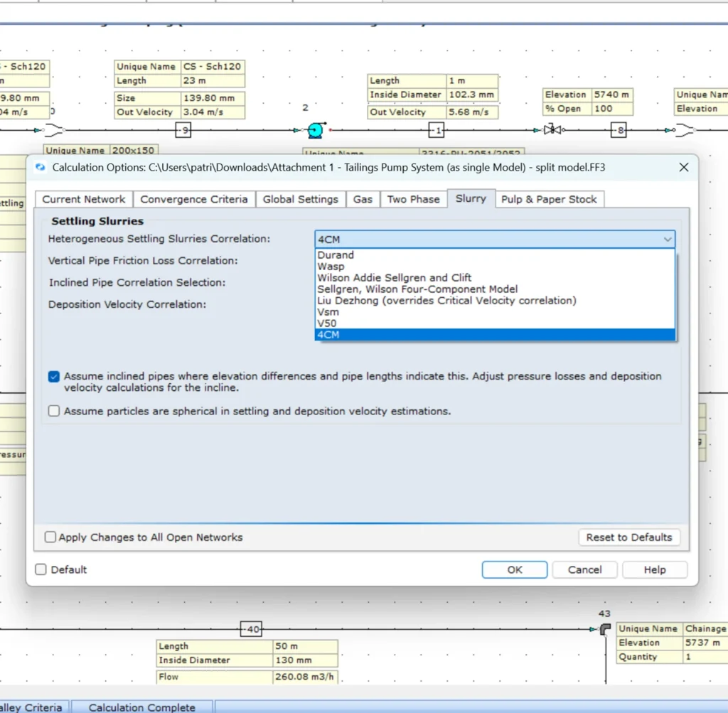728x713 pixels.
Task: Select the pump junction symbol on the Workspace
Action: coord(314,131)
